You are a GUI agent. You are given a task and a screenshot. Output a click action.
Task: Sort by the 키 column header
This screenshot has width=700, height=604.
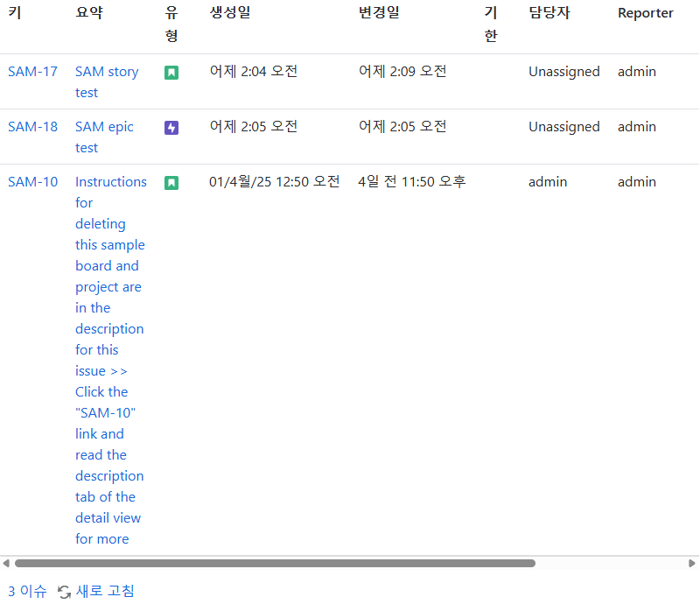(x=15, y=12)
